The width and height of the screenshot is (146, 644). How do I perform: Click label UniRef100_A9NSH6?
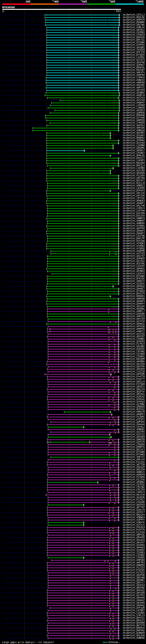(134, 299)
